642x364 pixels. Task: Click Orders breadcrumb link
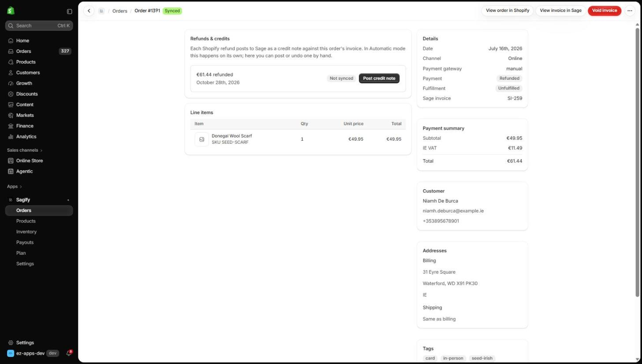(119, 11)
